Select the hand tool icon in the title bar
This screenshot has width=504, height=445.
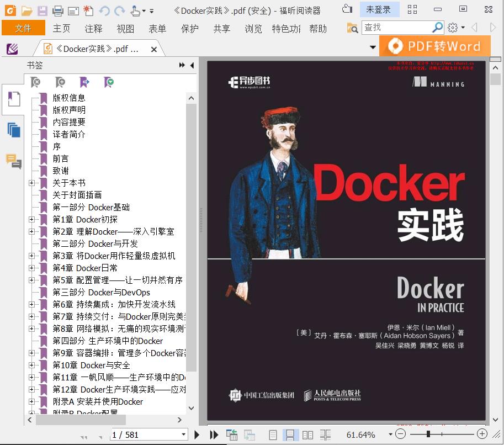click(x=135, y=11)
